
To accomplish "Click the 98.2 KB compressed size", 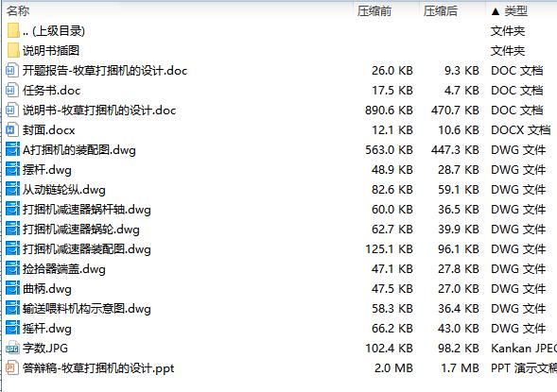I will 459,349.
